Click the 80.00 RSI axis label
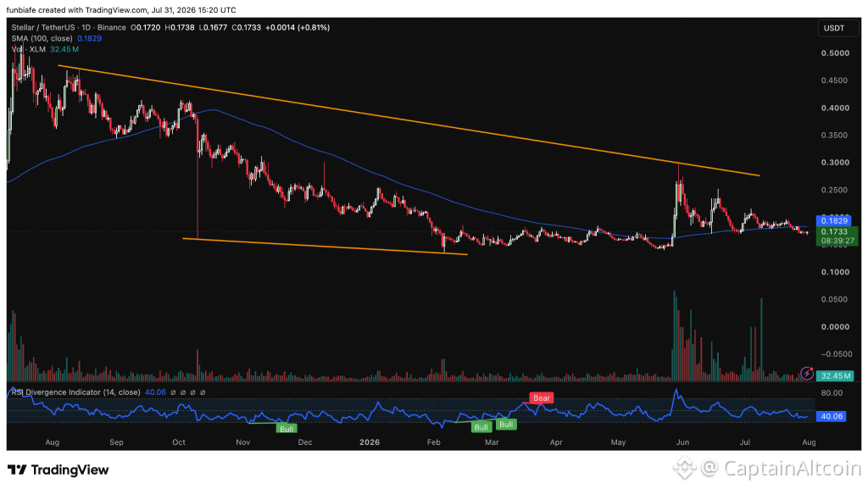 coord(832,393)
